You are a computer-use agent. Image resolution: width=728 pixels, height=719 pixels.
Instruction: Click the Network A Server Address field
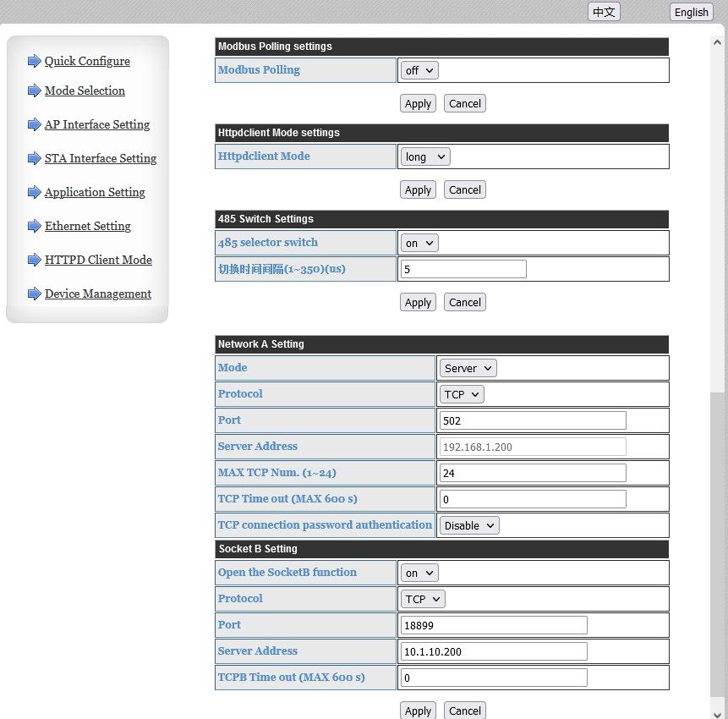tap(533, 447)
